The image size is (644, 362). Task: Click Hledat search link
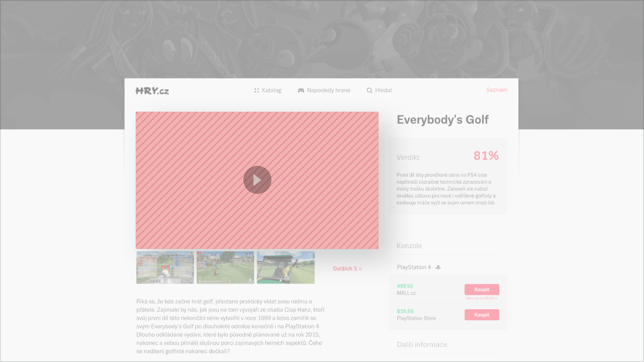point(379,90)
